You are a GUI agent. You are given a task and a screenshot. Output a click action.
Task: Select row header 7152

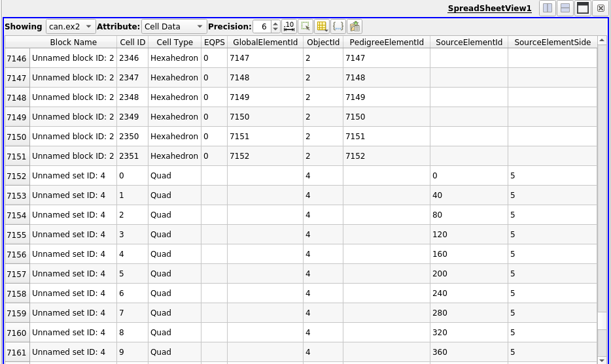(17, 176)
